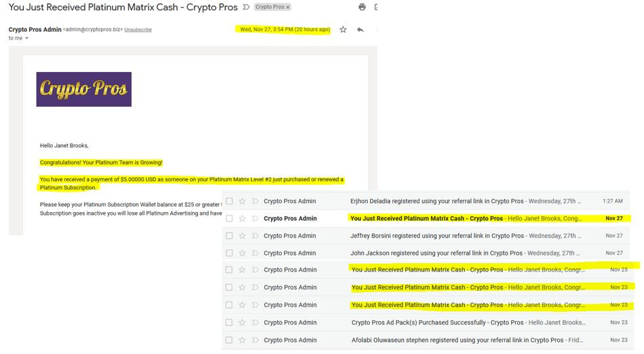The height and width of the screenshot is (354, 644).
Task: Click sender name Crypto Pros Admin in email header
Action: 35,30
